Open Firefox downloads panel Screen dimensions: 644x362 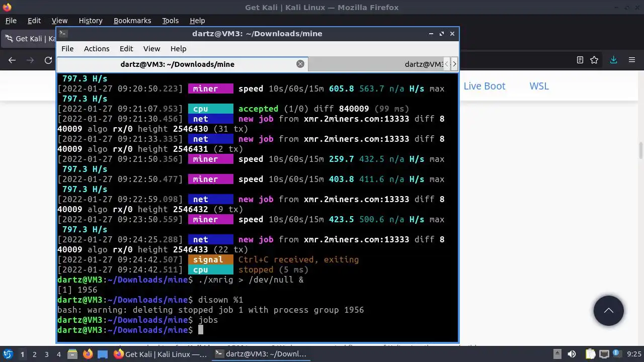613,60
